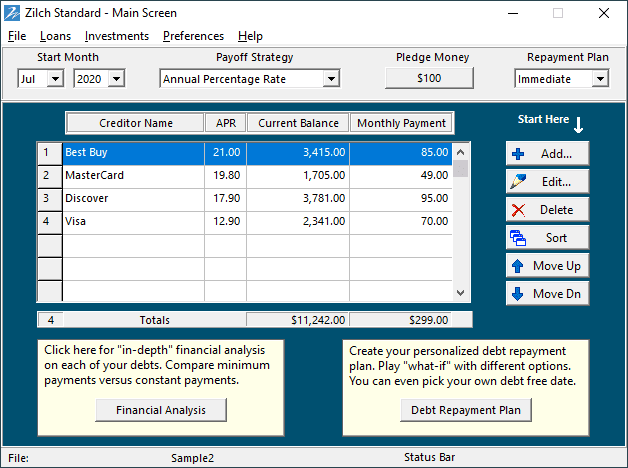Click the pencil Edit icon
The image size is (628, 468).
coord(518,182)
